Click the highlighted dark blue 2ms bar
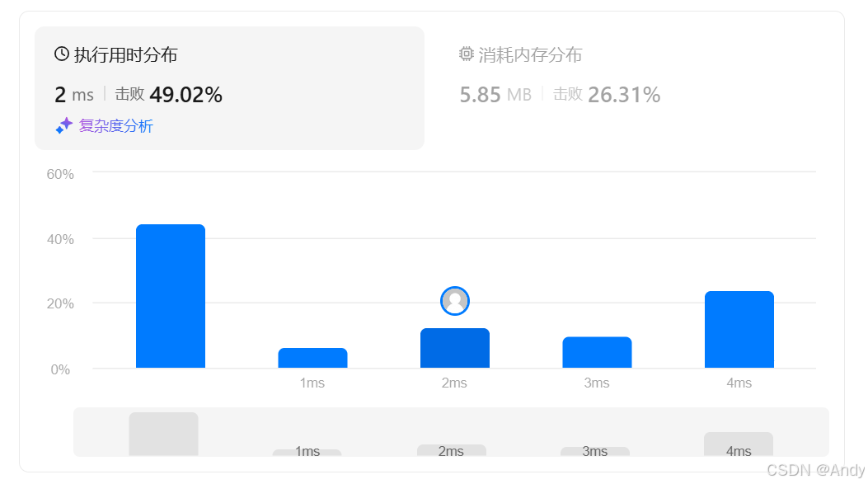Screen dimensions: 868x484 (455, 349)
